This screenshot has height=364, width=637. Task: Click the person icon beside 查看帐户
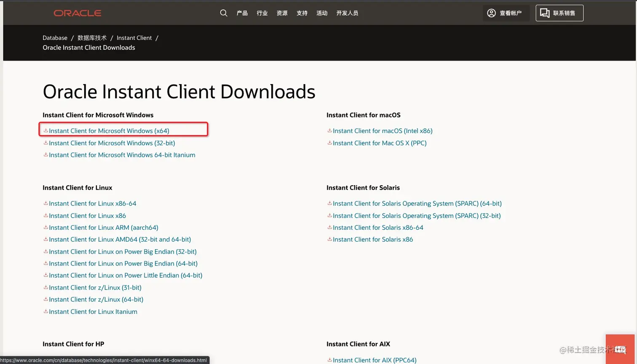(491, 13)
